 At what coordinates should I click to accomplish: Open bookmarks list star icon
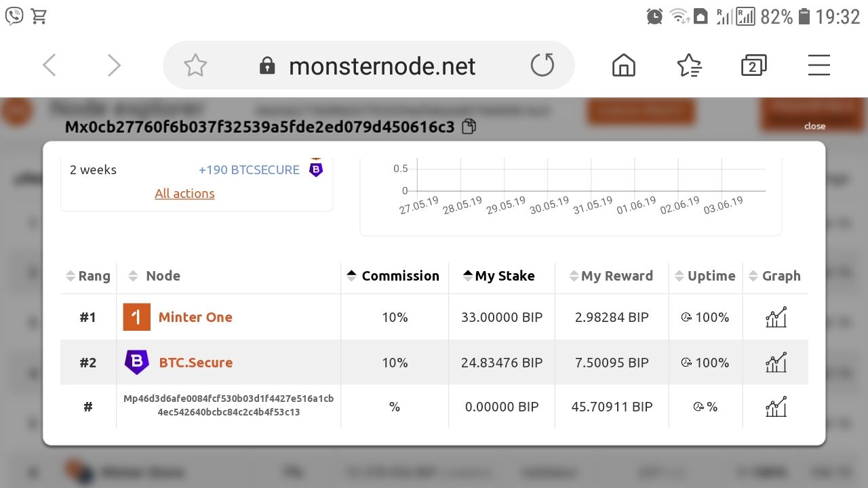[689, 66]
